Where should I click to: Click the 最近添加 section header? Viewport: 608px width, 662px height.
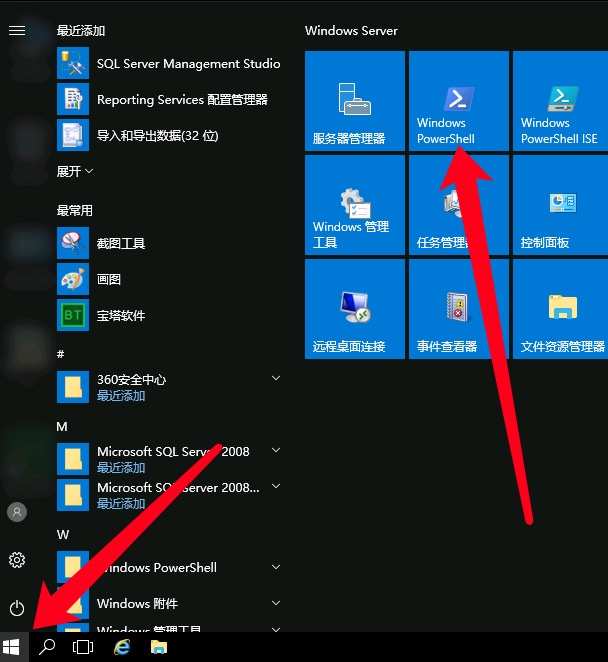tap(81, 30)
